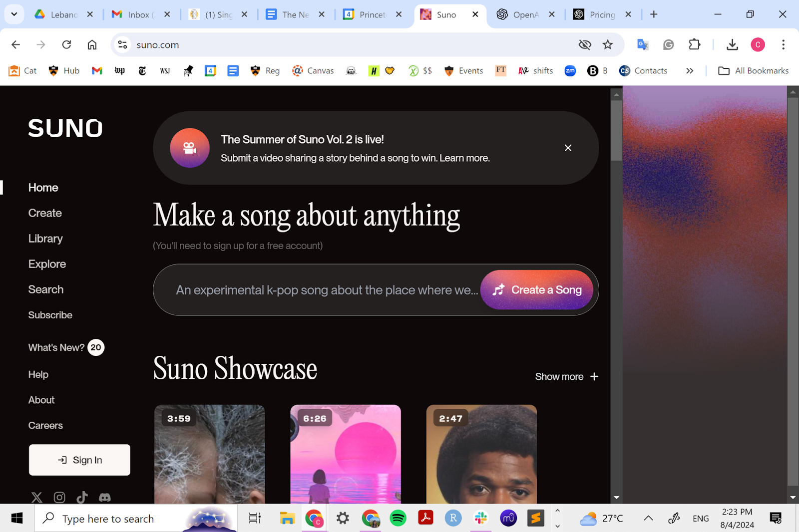Reload the suno.com page

pyautogui.click(x=66, y=45)
